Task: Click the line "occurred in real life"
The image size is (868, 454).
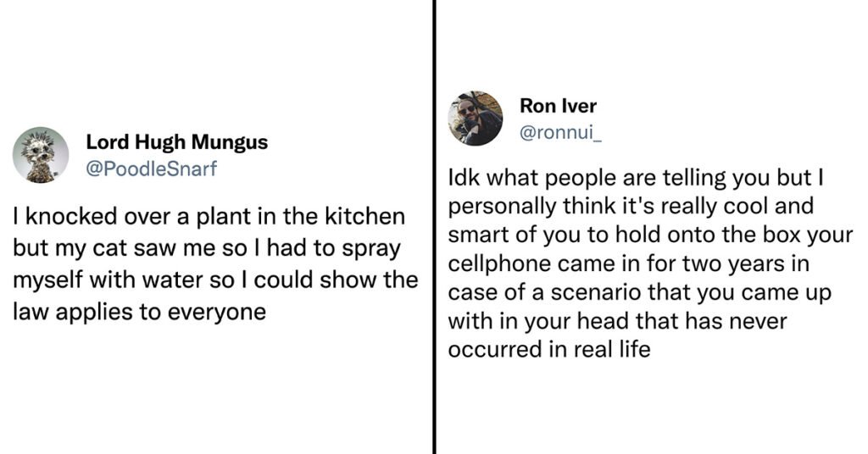Action: [549, 350]
